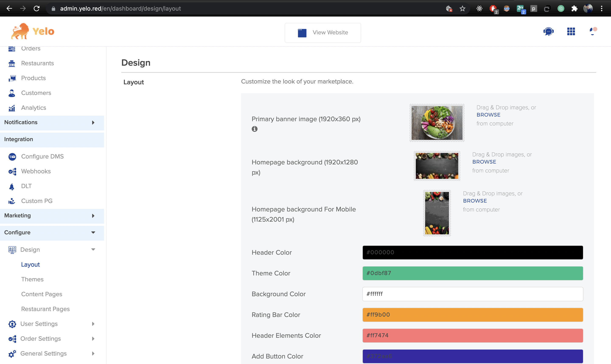Click the chat support headset icon
This screenshot has width=611, height=364.
(x=548, y=31)
